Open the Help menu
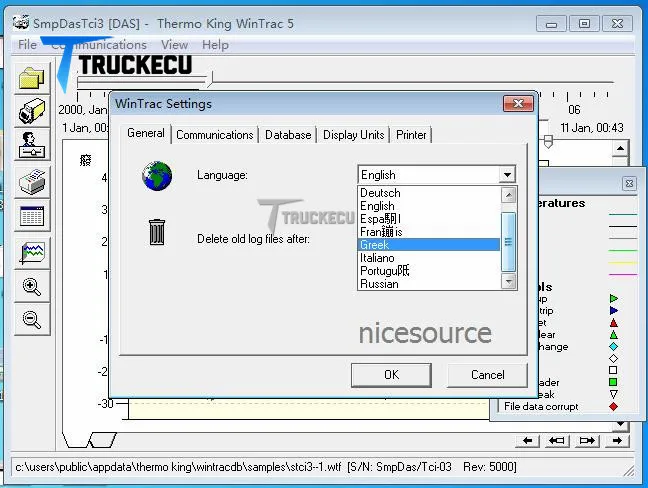 (x=215, y=45)
